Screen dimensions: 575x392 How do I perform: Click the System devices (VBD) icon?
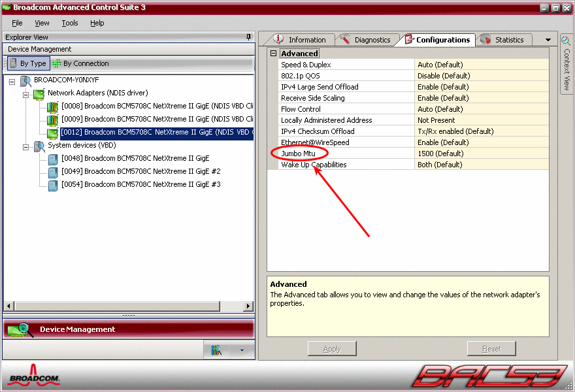click(x=39, y=144)
